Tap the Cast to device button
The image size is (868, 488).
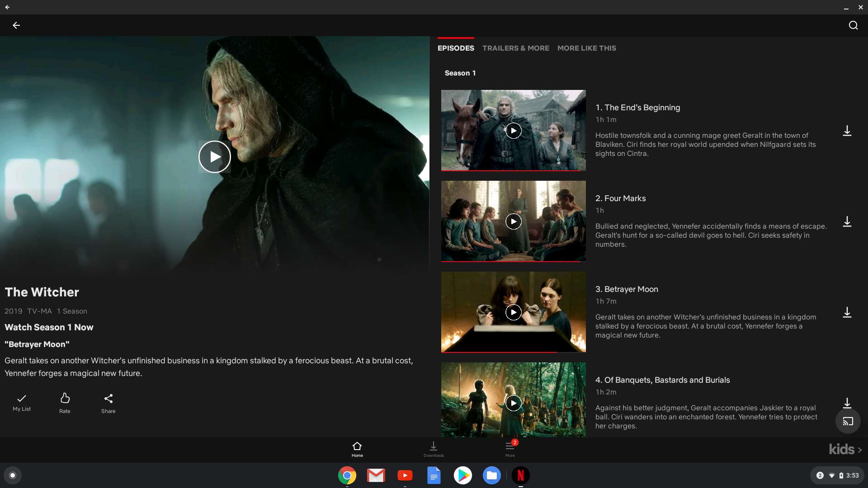click(848, 421)
